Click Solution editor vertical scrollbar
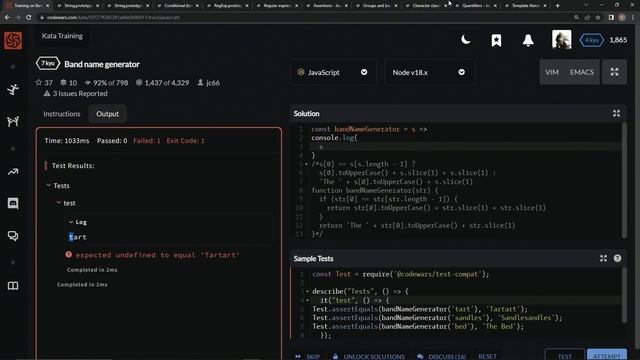 coord(624,180)
